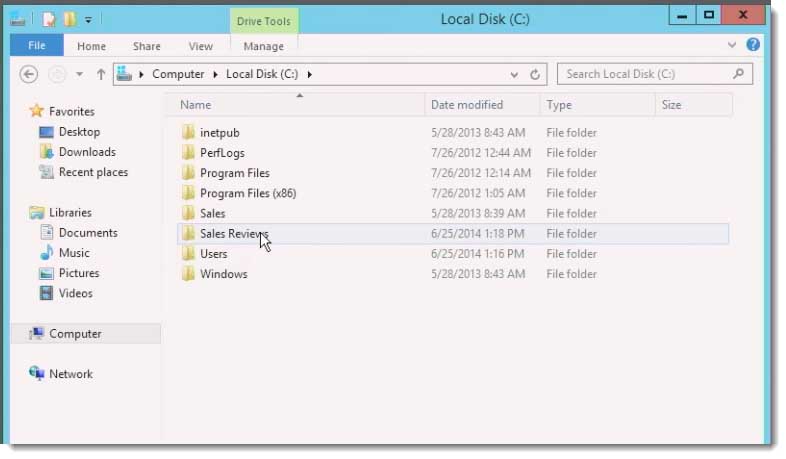Click the PerfLogs folder icon
Viewport: 786px width, 459px height.
click(x=188, y=152)
